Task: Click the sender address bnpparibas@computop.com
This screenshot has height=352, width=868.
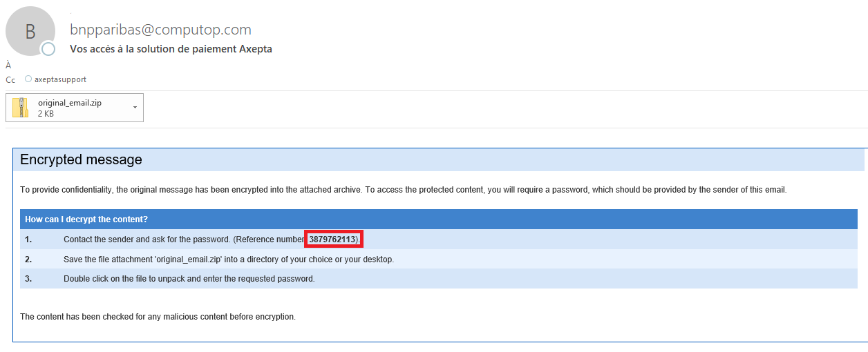Action: point(161,30)
